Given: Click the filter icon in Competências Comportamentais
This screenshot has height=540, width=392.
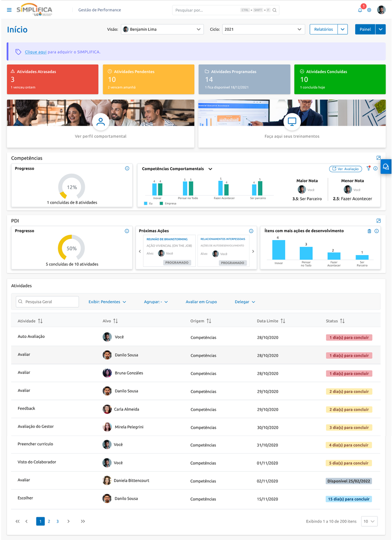Looking at the screenshot, I should click(x=368, y=168).
